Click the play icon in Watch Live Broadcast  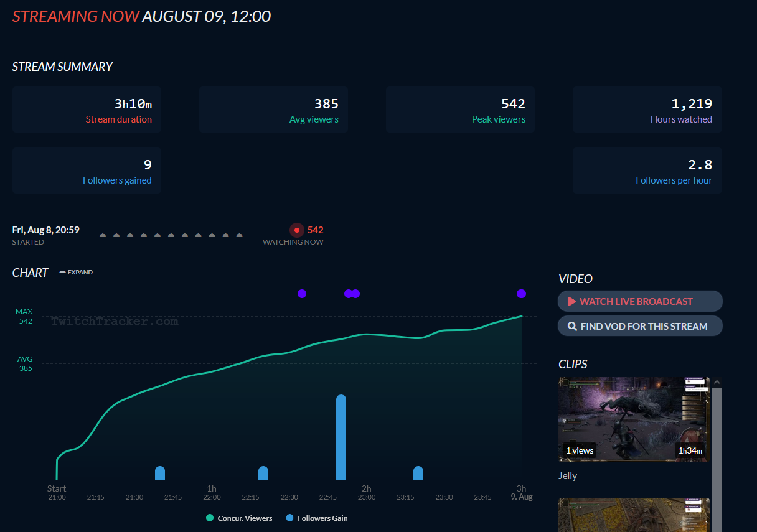(571, 301)
